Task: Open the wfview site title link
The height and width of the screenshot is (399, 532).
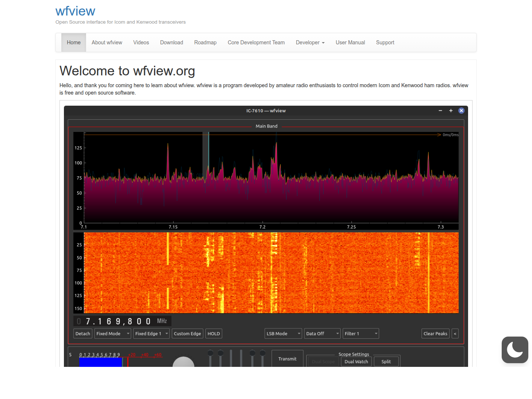Action: pyautogui.click(x=75, y=11)
